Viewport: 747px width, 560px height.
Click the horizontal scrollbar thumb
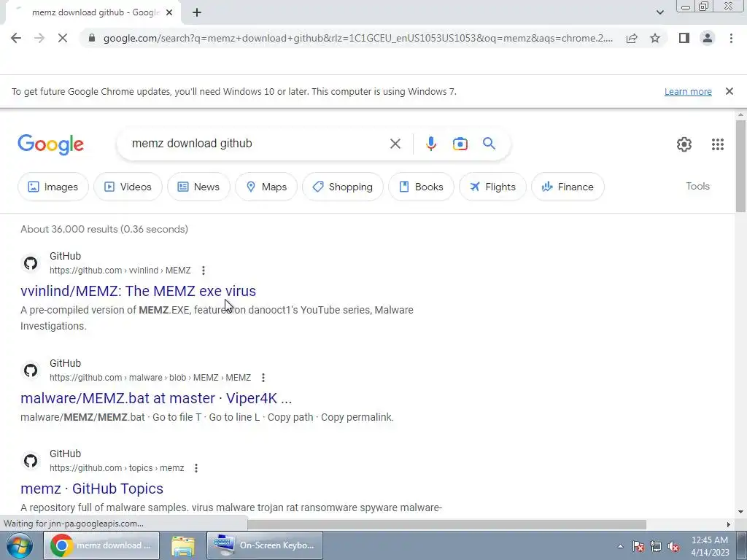(x=447, y=524)
